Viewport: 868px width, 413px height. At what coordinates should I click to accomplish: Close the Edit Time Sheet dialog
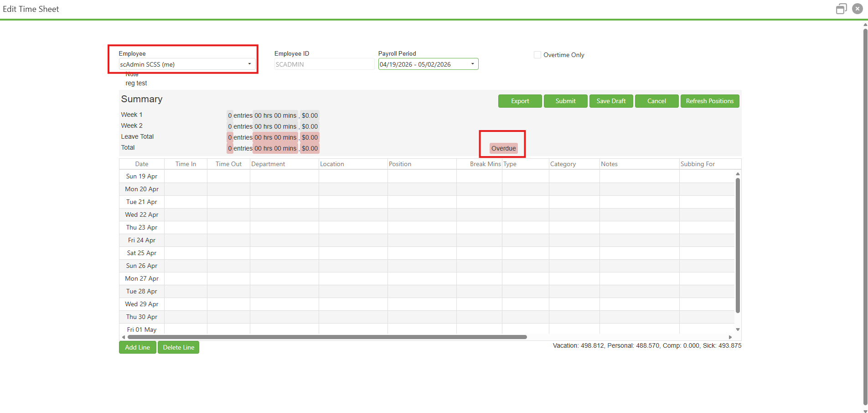point(857,9)
